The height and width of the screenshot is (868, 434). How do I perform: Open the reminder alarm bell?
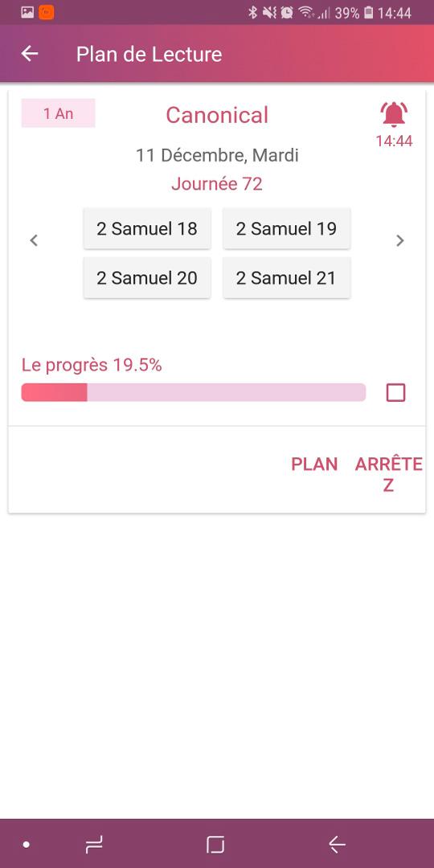point(394,115)
